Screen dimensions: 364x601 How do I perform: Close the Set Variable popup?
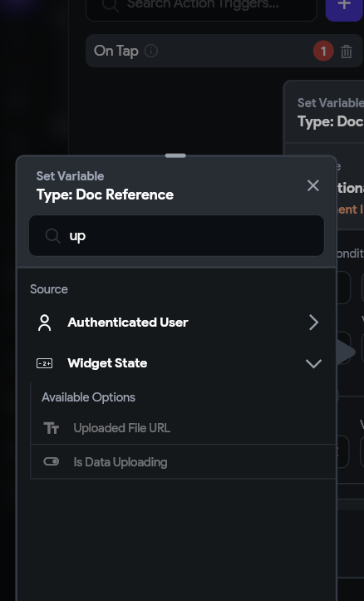point(313,185)
